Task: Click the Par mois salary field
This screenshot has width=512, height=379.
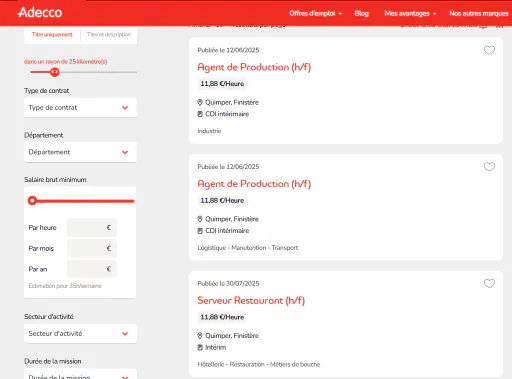Action: click(x=92, y=248)
